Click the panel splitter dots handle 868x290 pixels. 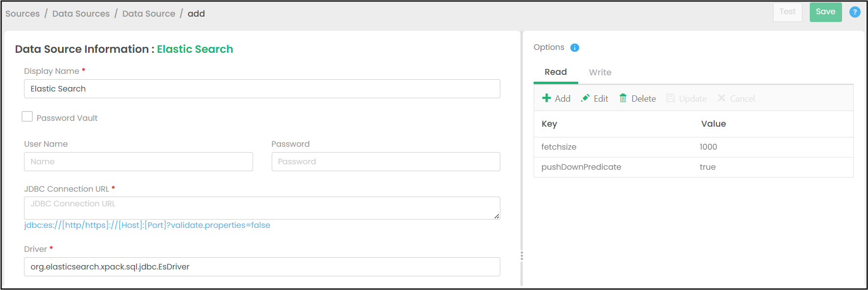tap(522, 256)
